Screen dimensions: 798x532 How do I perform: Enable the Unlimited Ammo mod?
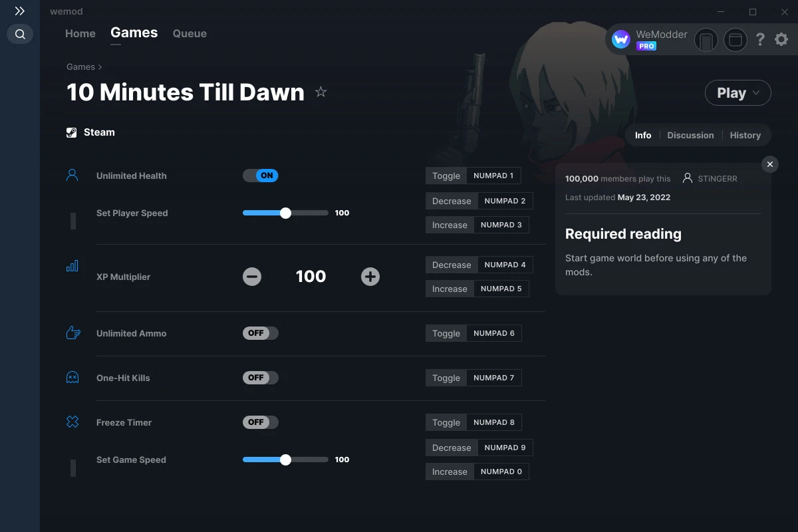(x=260, y=332)
